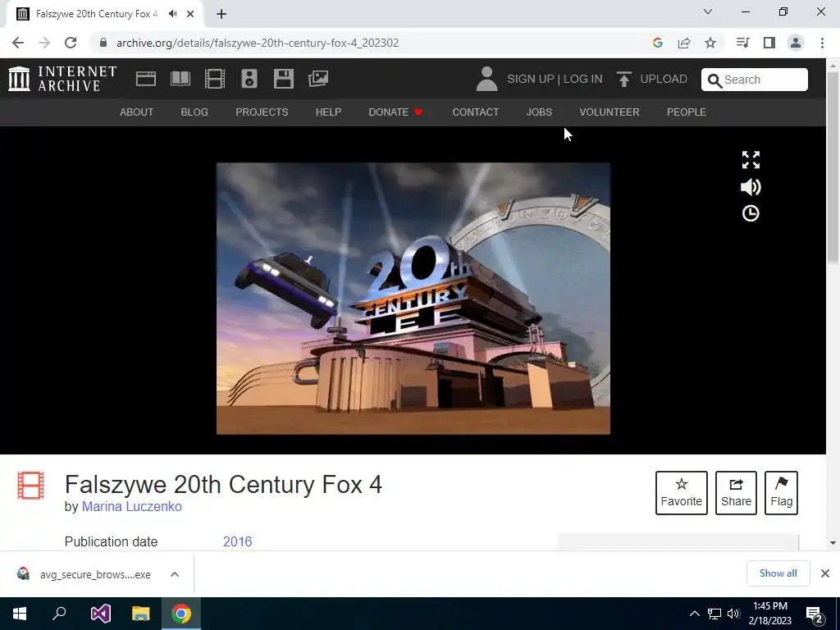Open the ABOUT menu item

[x=137, y=112]
